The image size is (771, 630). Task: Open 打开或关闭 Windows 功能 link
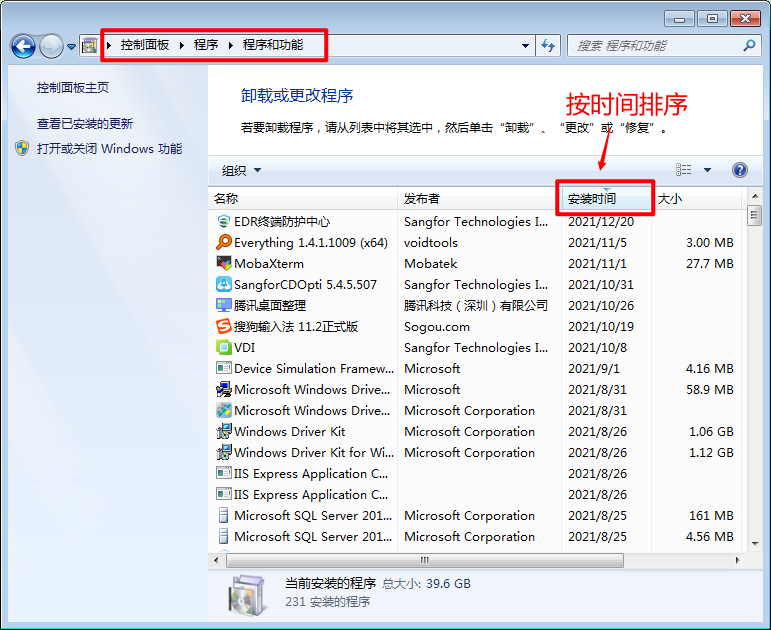coord(109,149)
